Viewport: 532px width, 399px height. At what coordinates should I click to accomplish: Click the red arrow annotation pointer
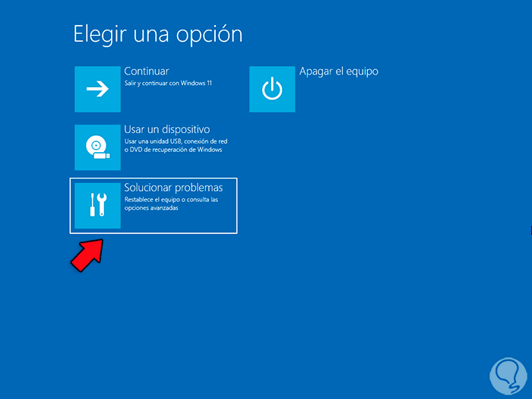[x=87, y=255]
